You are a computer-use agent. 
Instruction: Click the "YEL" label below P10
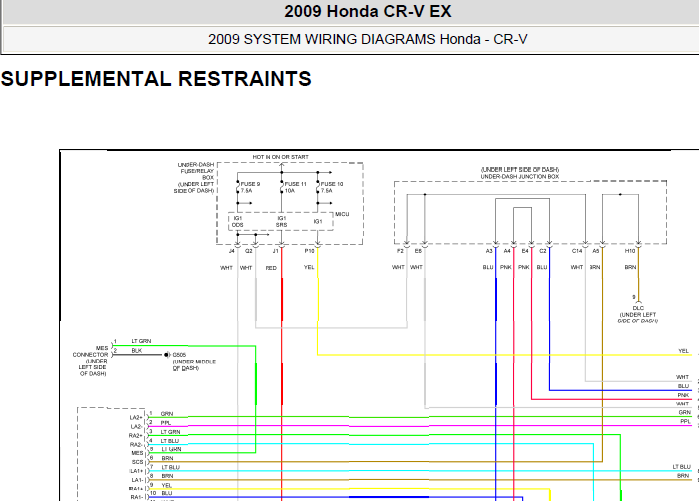click(x=309, y=267)
